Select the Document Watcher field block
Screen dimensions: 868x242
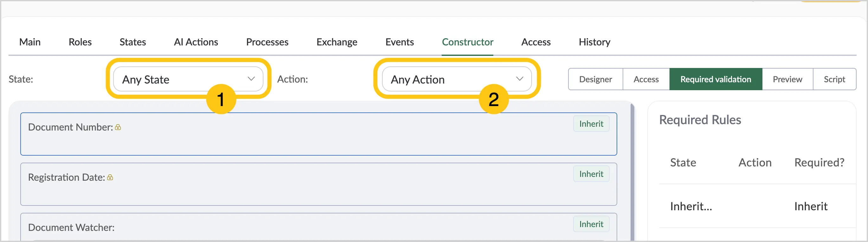(319, 227)
